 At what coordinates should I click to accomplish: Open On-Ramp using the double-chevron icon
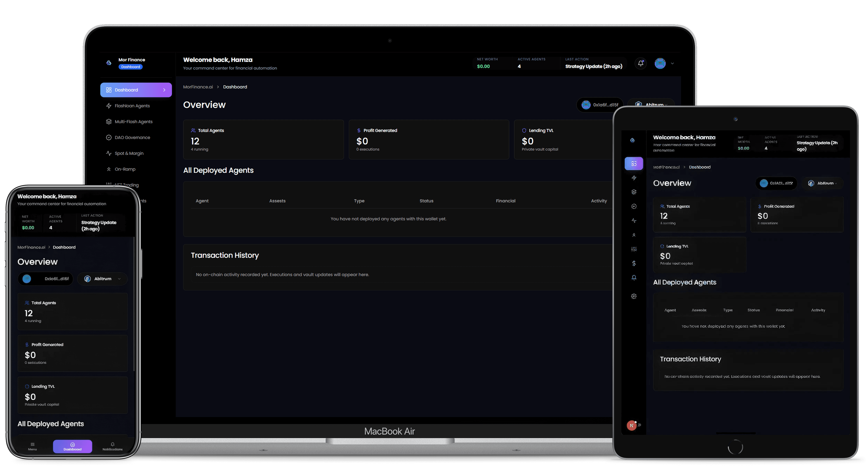pyautogui.click(x=109, y=169)
